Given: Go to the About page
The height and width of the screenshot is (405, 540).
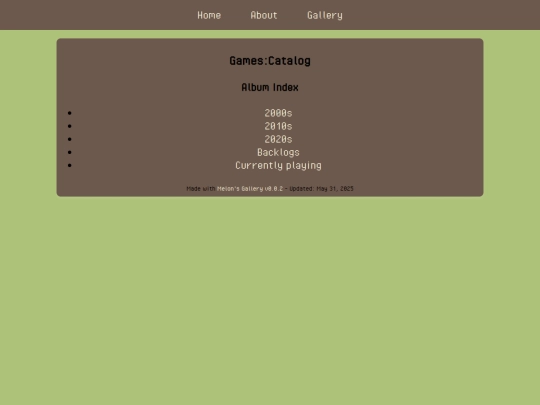Looking at the screenshot, I should tap(264, 15).
